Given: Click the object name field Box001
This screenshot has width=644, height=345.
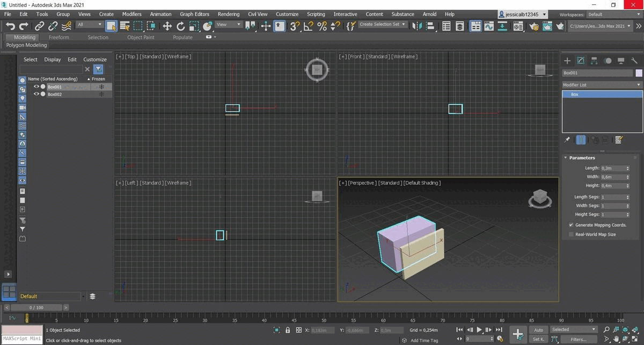Looking at the screenshot, I should 598,73.
